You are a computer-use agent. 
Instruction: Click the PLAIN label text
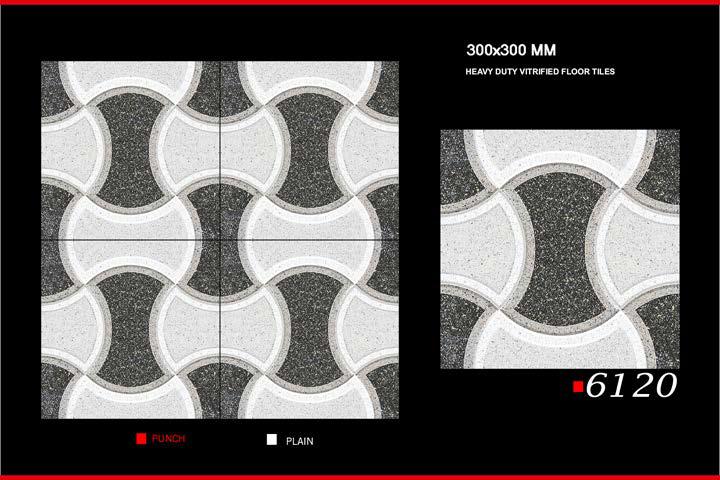(x=300, y=441)
